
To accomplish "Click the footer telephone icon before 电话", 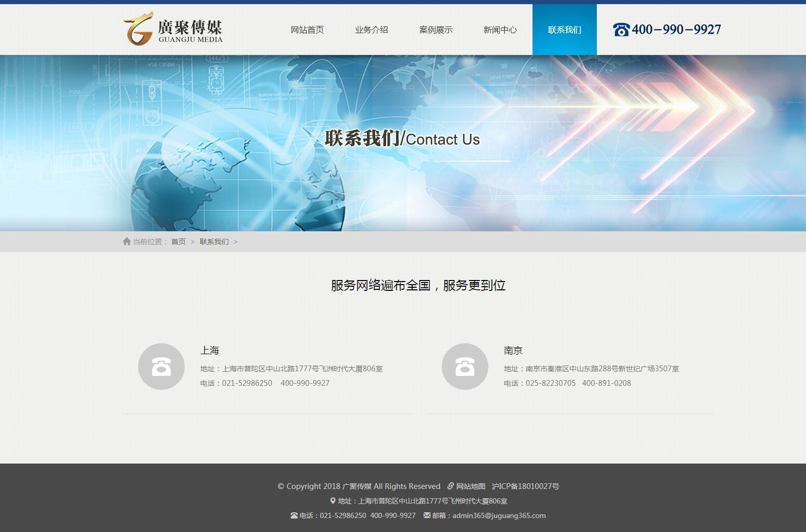I will 294,515.
